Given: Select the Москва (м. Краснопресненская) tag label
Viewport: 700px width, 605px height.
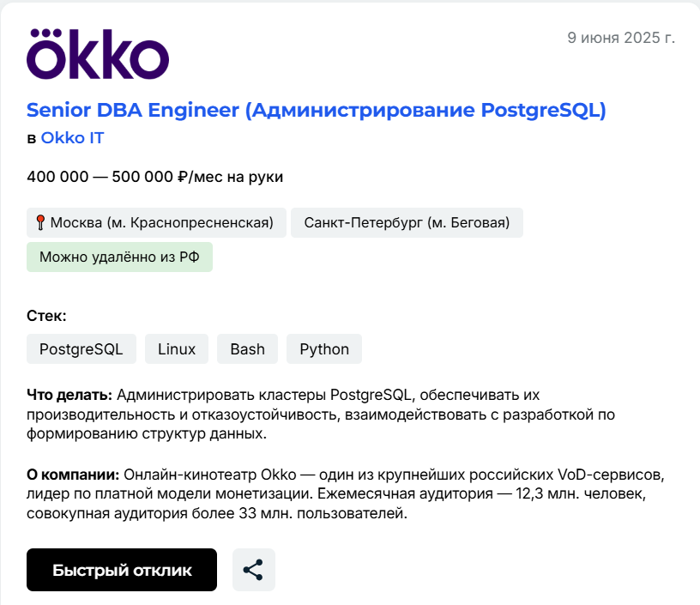Looking at the screenshot, I should coord(161,223).
